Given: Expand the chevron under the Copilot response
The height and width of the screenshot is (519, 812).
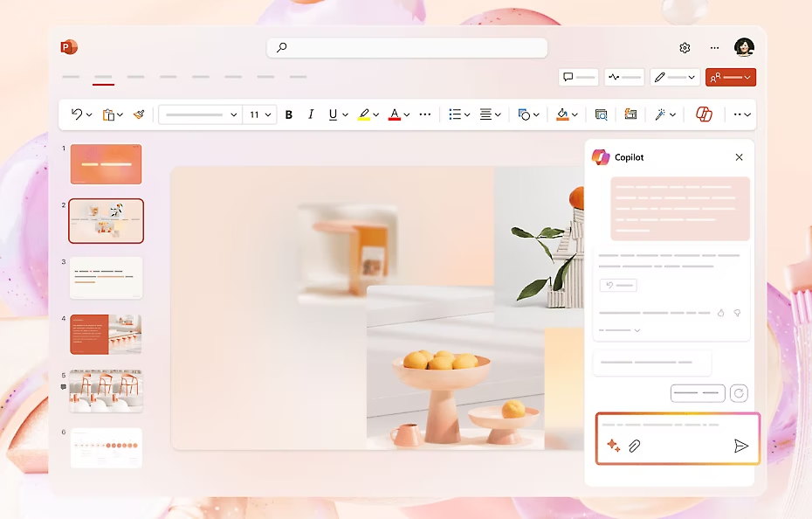Looking at the screenshot, I should (637, 330).
